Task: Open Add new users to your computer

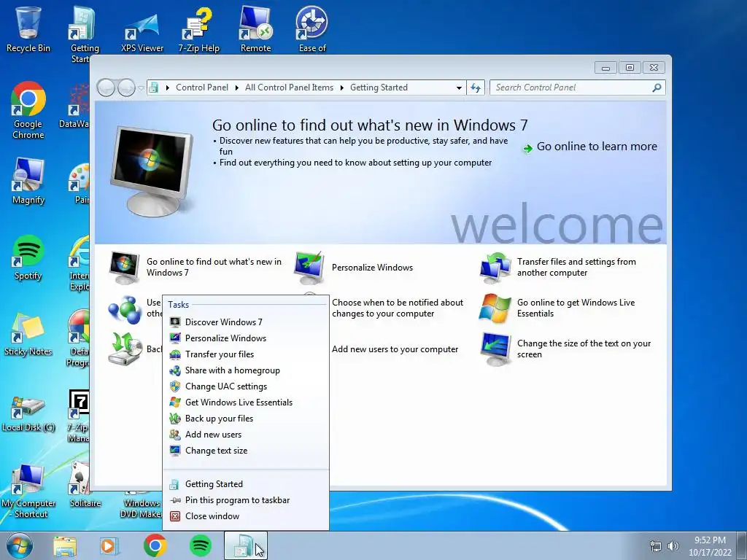Action: click(395, 349)
